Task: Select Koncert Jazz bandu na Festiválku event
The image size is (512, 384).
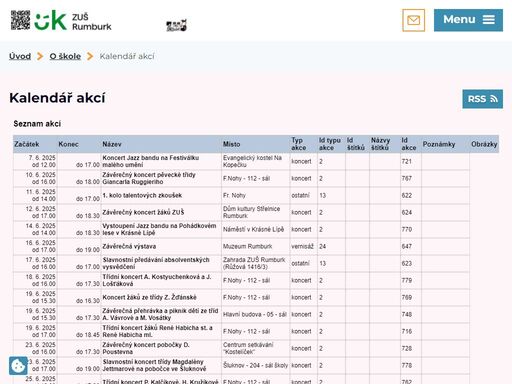Action: pyautogui.click(x=151, y=161)
